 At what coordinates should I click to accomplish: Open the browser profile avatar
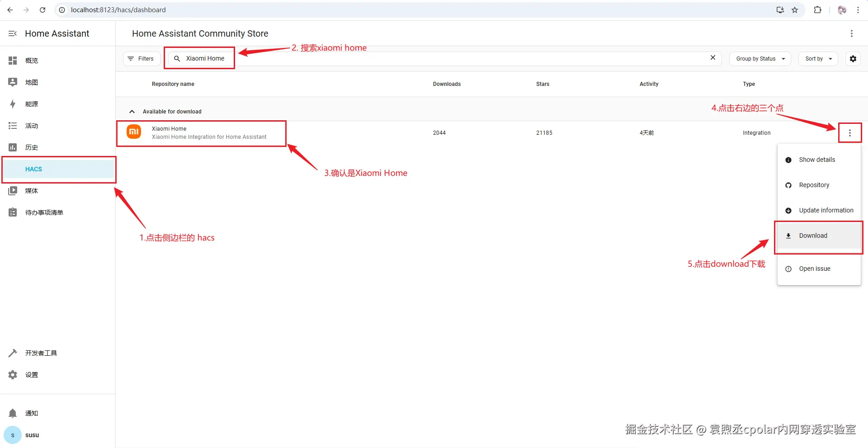click(842, 10)
